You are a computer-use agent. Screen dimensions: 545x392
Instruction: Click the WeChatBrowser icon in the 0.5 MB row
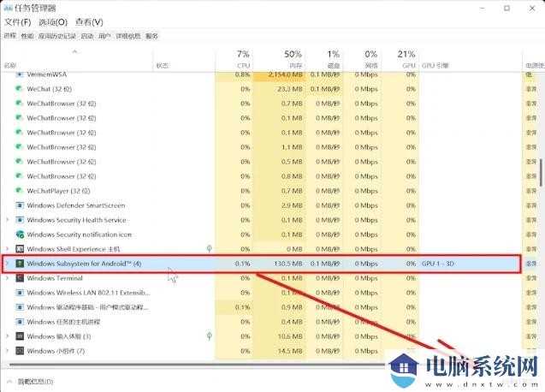coord(20,162)
